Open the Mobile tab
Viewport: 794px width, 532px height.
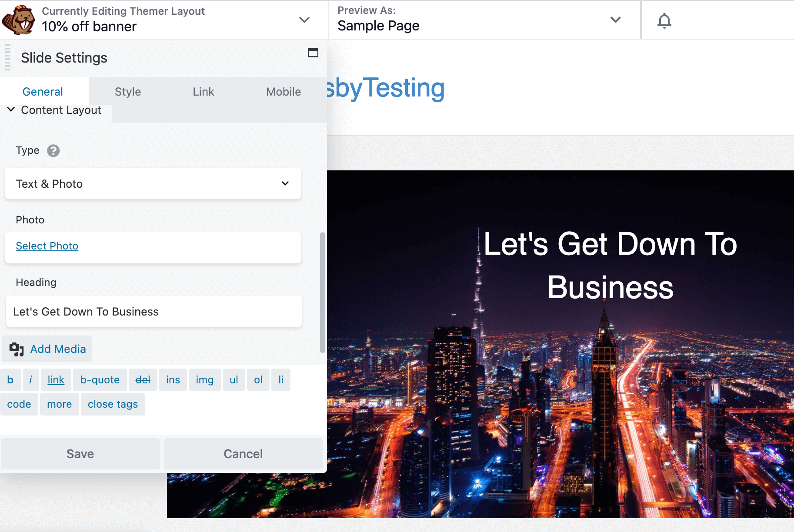point(283,91)
